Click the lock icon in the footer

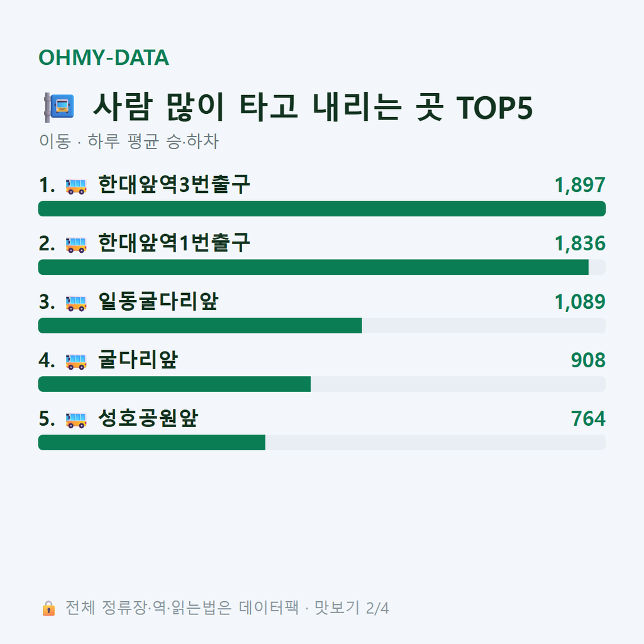(49, 608)
